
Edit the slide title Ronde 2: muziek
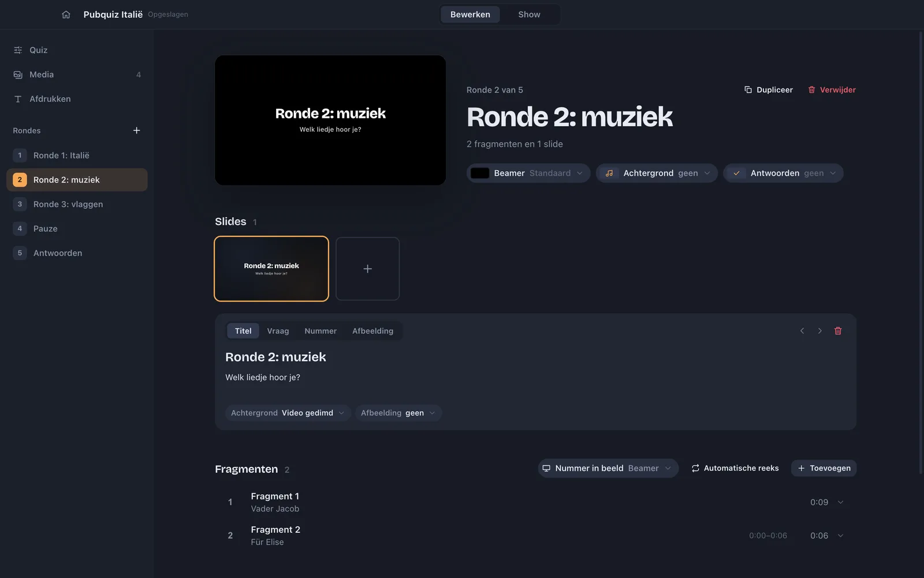275,357
